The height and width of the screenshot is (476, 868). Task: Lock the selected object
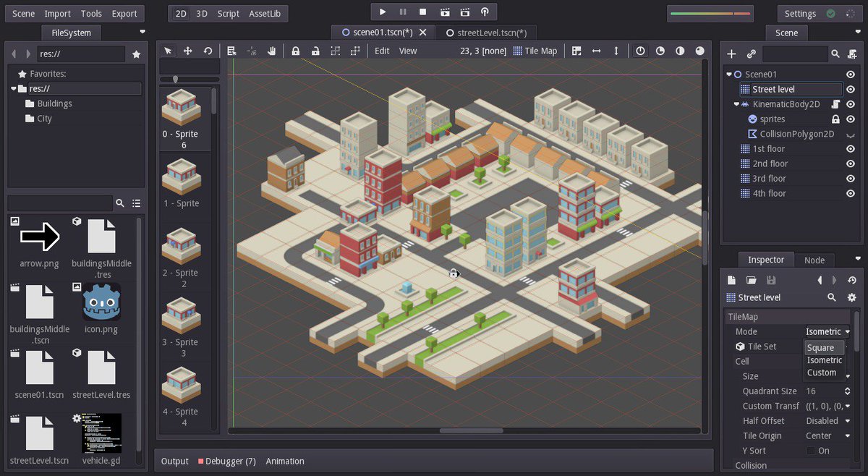pyautogui.click(x=296, y=51)
